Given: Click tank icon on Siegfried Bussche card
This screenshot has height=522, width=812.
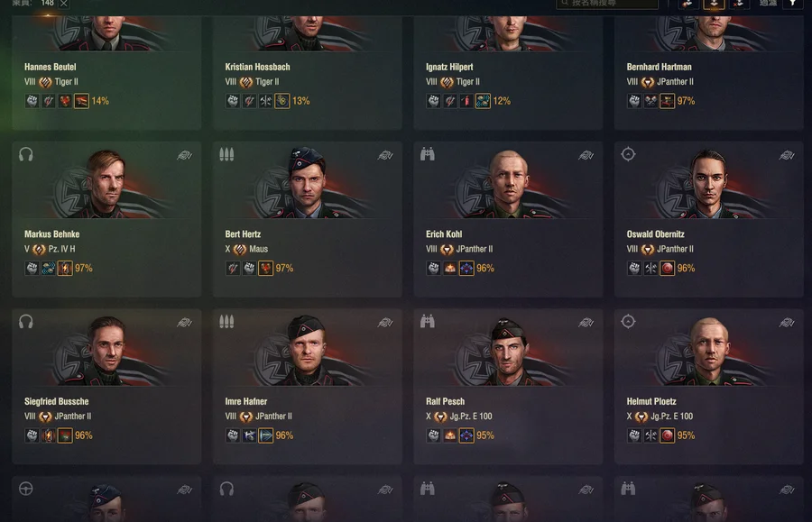Looking at the screenshot, I should click(x=184, y=322).
